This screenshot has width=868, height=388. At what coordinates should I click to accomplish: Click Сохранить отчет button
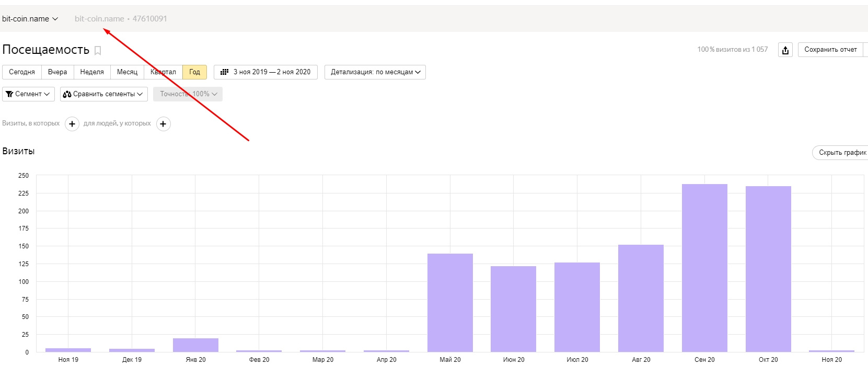click(x=830, y=50)
